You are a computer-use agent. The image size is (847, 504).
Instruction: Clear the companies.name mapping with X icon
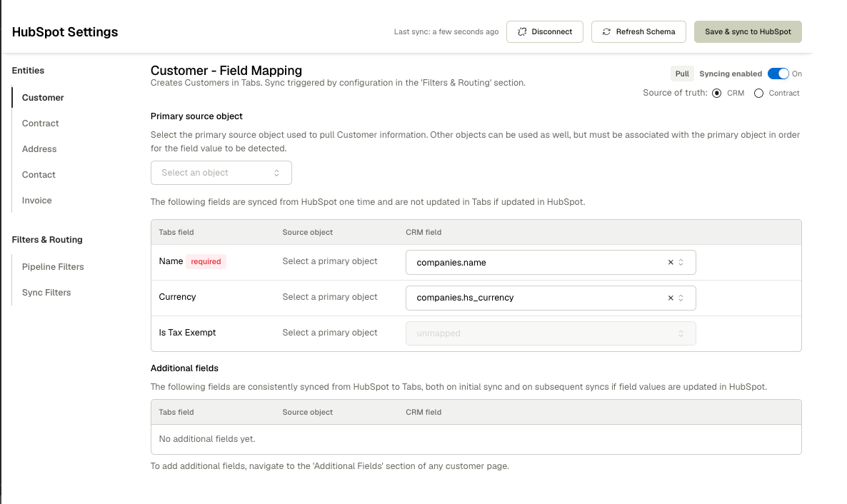pyautogui.click(x=671, y=262)
